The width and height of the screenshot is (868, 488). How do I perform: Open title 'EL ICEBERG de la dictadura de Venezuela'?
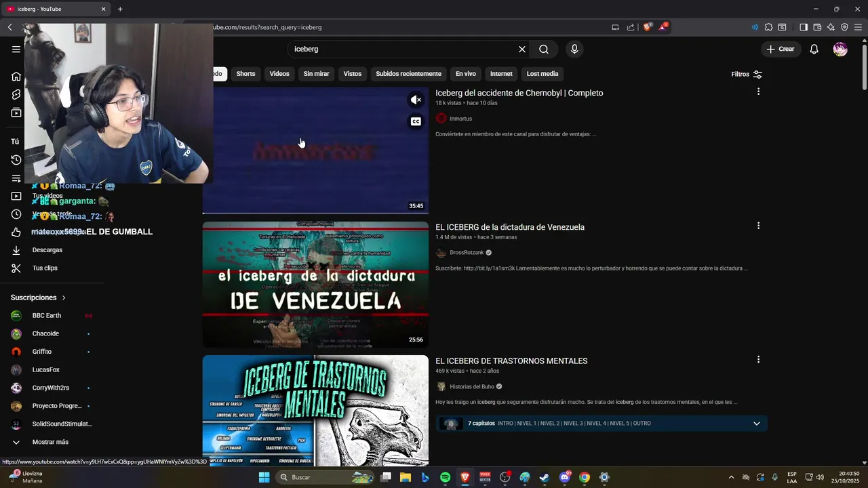click(x=510, y=227)
